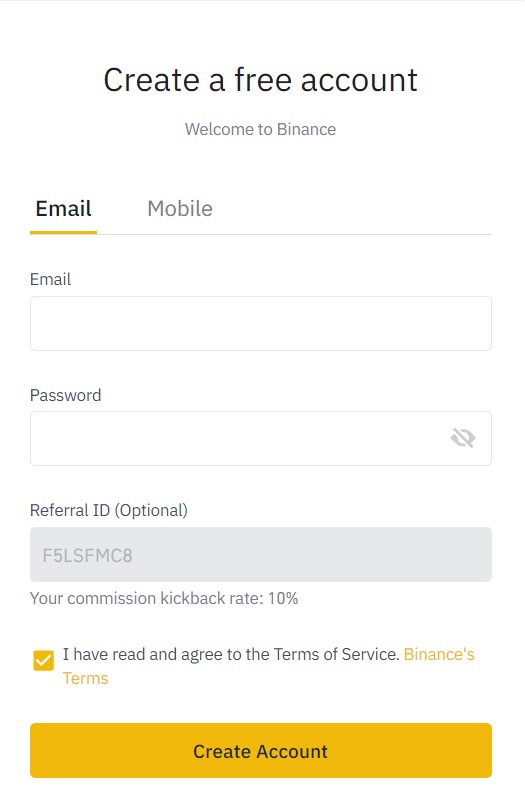Viewport: 525px width, 788px height.
Task: Click inside the Password input box
Action: coord(261,438)
